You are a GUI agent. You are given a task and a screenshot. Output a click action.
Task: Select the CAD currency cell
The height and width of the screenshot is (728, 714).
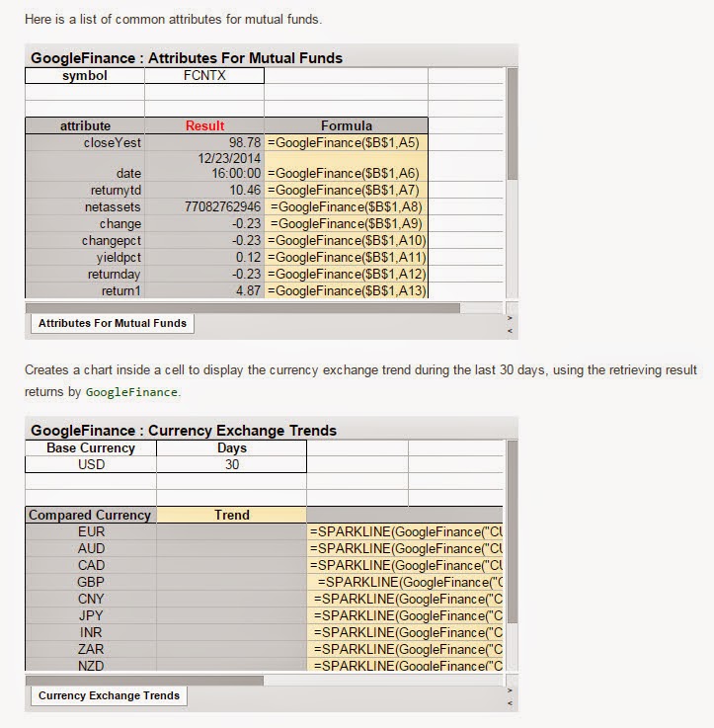click(x=91, y=565)
